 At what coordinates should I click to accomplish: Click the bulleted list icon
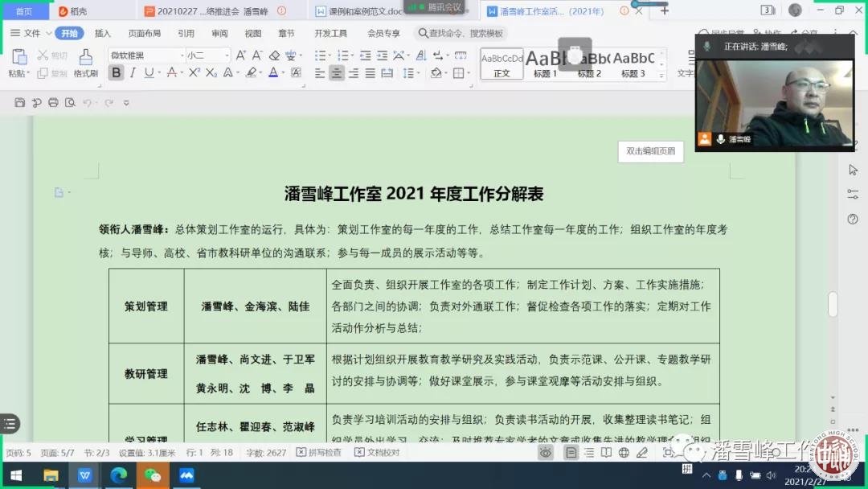pos(321,55)
